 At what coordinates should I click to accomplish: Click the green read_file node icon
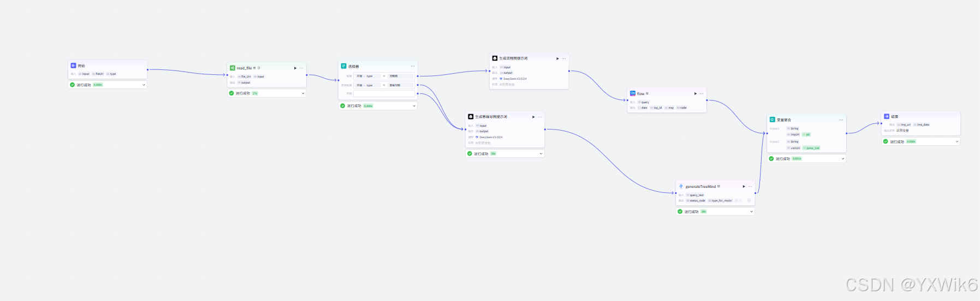tap(233, 68)
